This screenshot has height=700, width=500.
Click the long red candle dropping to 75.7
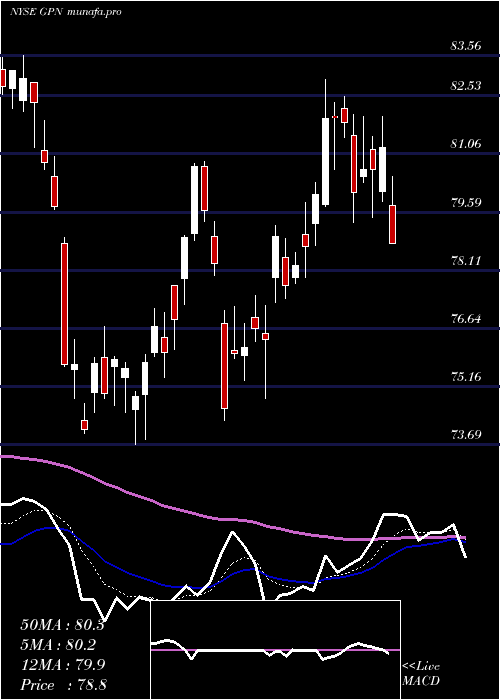coord(64,304)
